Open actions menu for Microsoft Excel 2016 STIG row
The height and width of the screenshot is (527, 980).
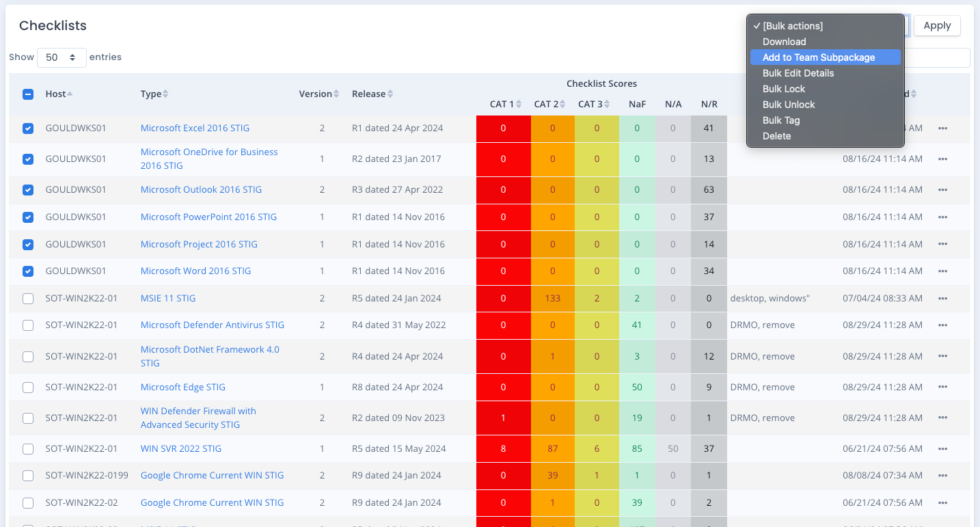coord(943,128)
